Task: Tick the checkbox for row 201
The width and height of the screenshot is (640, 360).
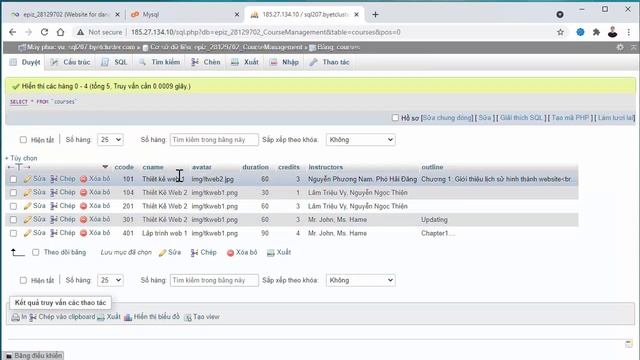Action: point(13,206)
